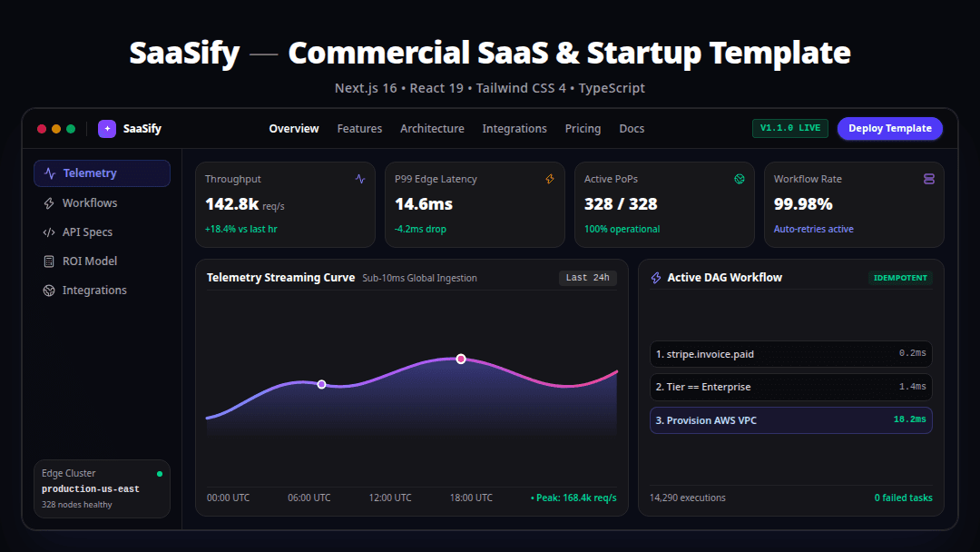Click the SaaSify purple logo icon
This screenshot has height=552, width=980.
107,129
